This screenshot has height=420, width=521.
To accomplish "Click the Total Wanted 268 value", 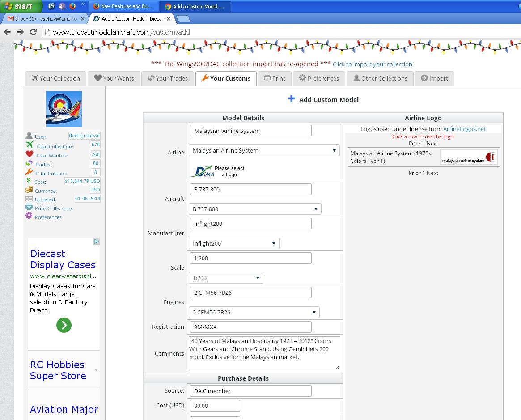I will pos(96,154).
